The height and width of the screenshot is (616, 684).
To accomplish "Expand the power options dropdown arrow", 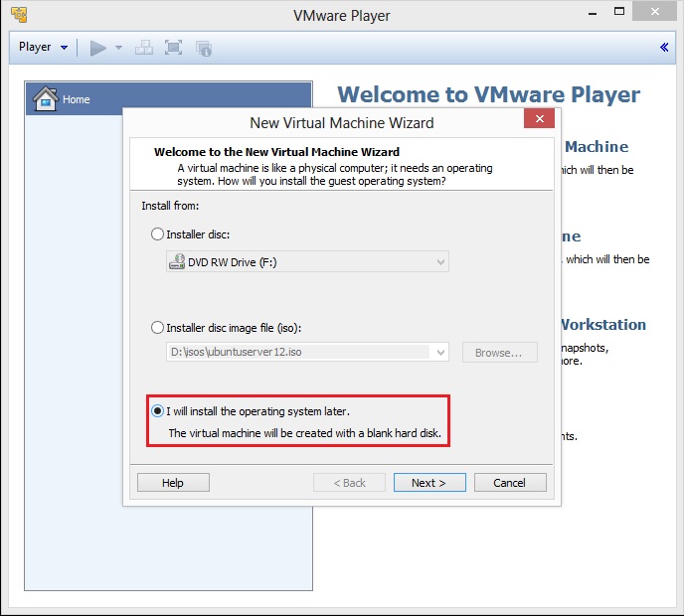I will pyautogui.click(x=118, y=48).
